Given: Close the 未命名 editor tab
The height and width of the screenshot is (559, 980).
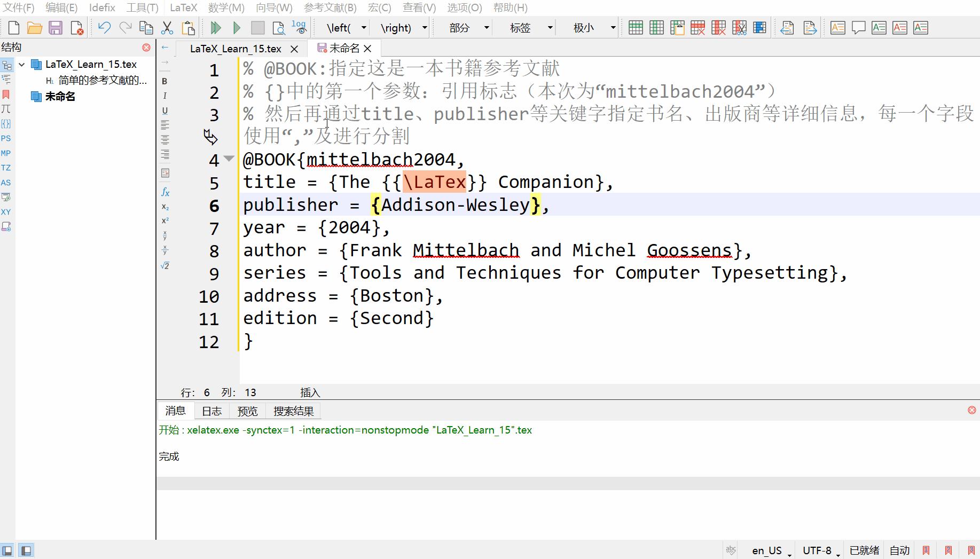Looking at the screenshot, I should tap(367, 49).
